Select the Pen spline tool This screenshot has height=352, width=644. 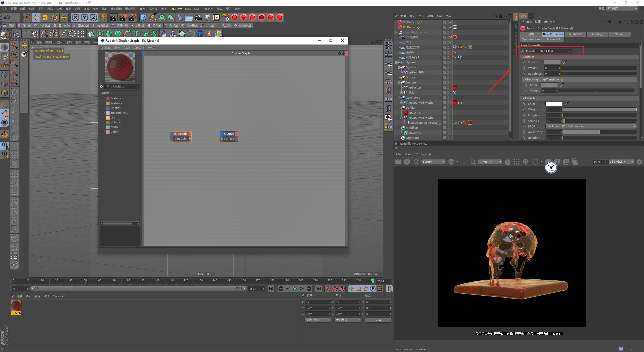153,17
